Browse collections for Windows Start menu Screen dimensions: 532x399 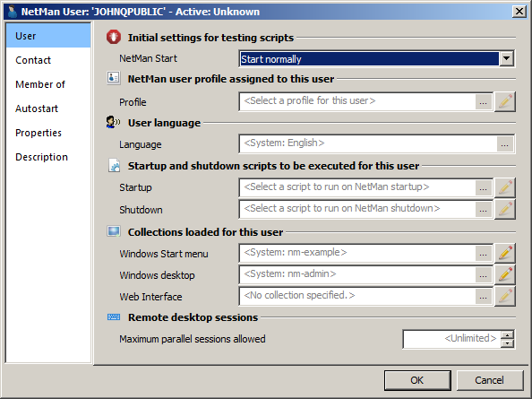tap(484, 254)
